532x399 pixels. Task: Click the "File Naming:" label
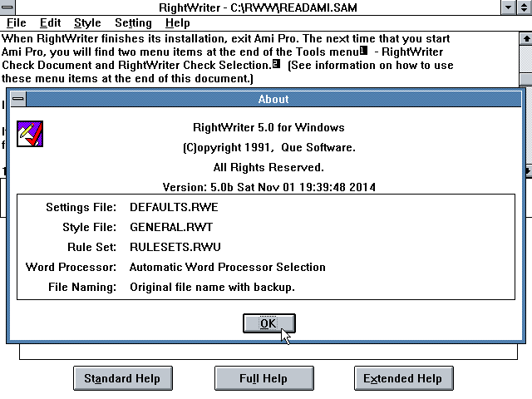(82, 287)
